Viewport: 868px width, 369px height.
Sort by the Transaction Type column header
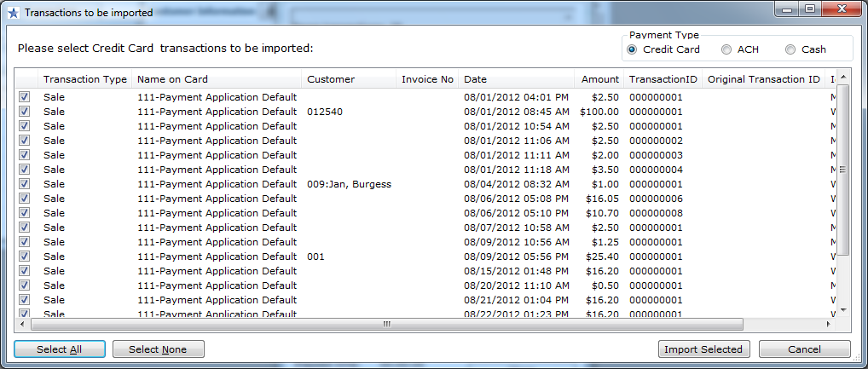(x=84, y=79)
